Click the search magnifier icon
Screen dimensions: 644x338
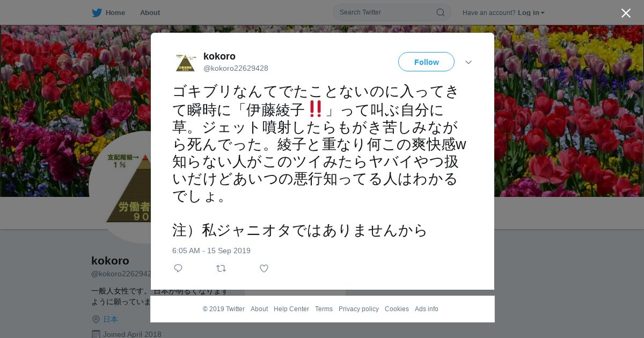(x=440, y=12)
